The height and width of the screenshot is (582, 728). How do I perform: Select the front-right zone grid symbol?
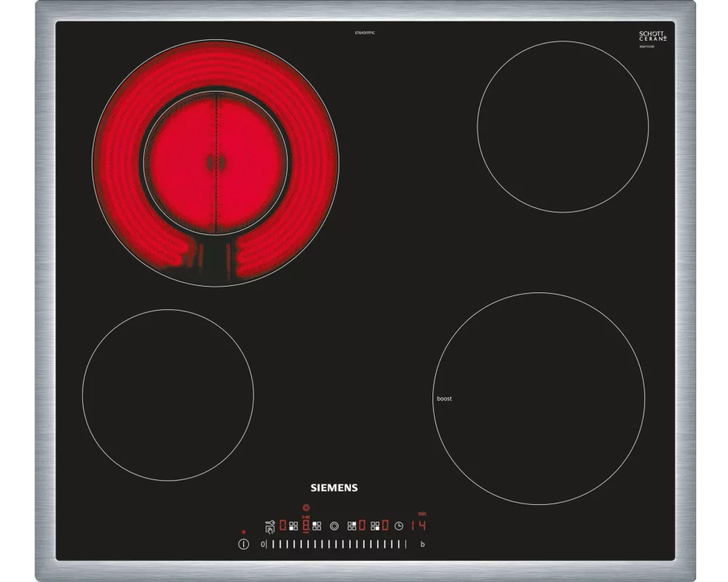(375, 525)
